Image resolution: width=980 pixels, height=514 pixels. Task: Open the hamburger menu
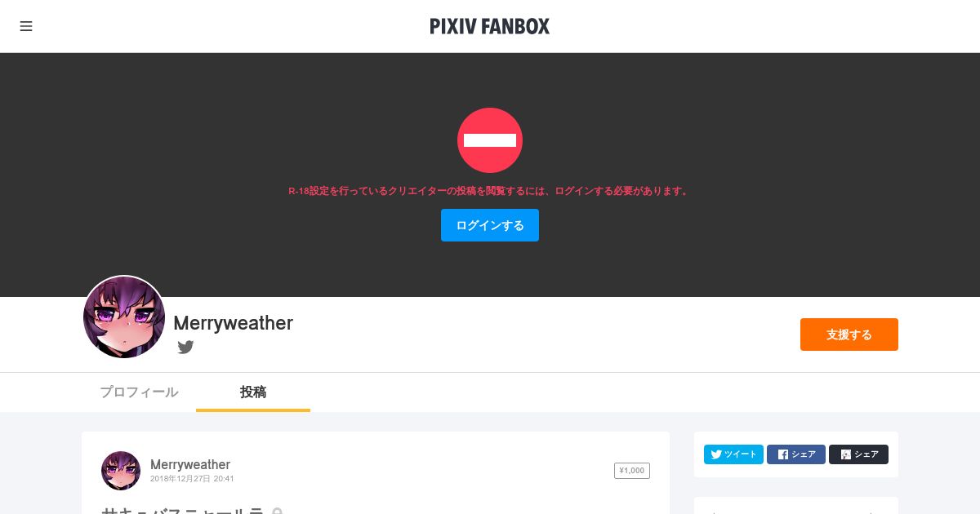coord(26,26)
